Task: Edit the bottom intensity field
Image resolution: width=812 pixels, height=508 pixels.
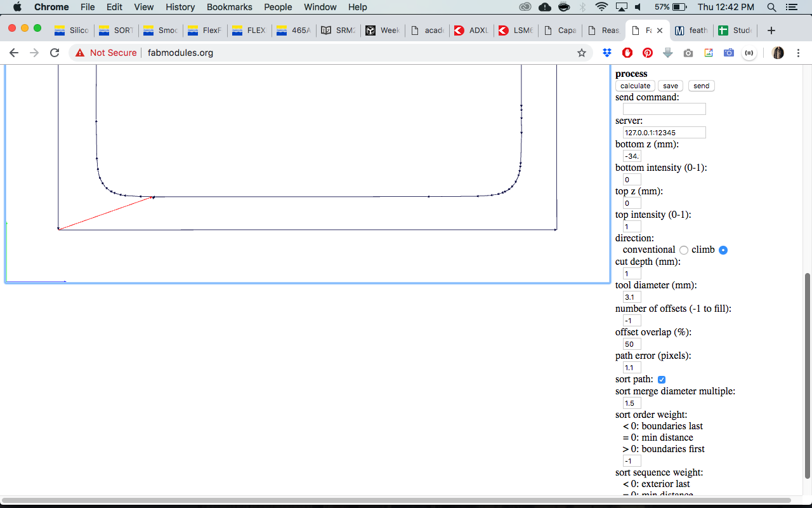Action: pos(632,180)
